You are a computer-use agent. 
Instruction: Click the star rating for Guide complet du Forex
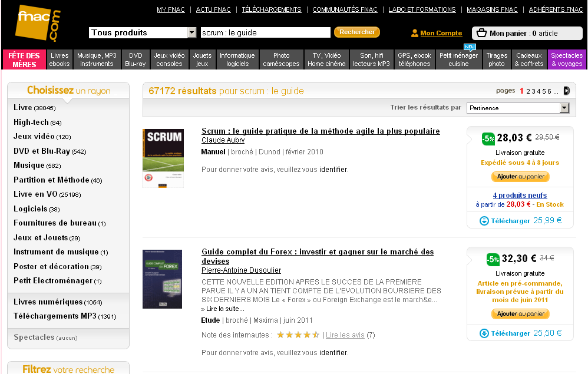pos(298,335)
